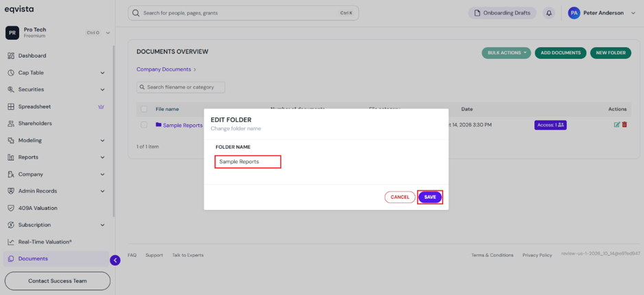Open the Talk to Experts link
This screenshot has height=295, width=644.
tap(188, 255)
